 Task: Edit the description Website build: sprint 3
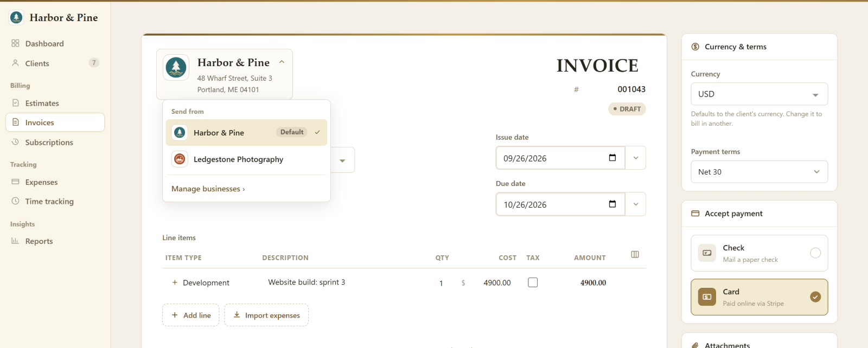(307, 282)
